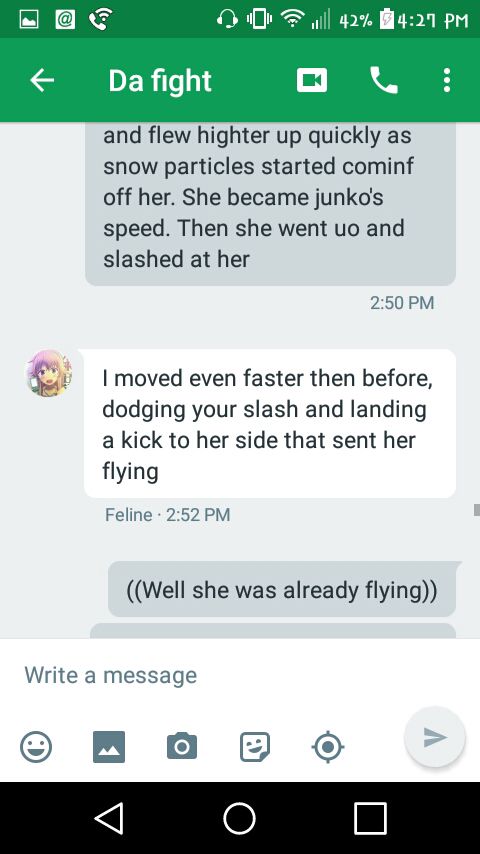Image resolution: width=480 pixels, height=854 pixels.
Task: Open the three-dot overflow menu
Action: [447, 81]
